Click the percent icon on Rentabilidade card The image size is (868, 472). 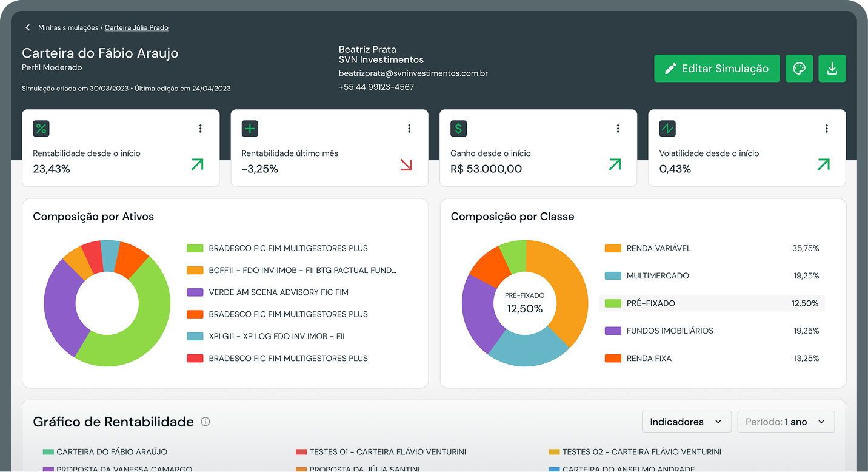click(41, 129)
